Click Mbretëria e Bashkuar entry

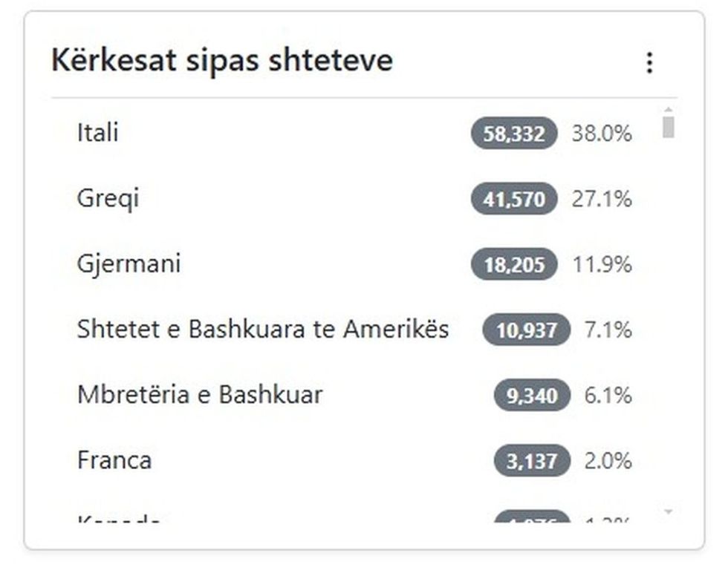199,394
